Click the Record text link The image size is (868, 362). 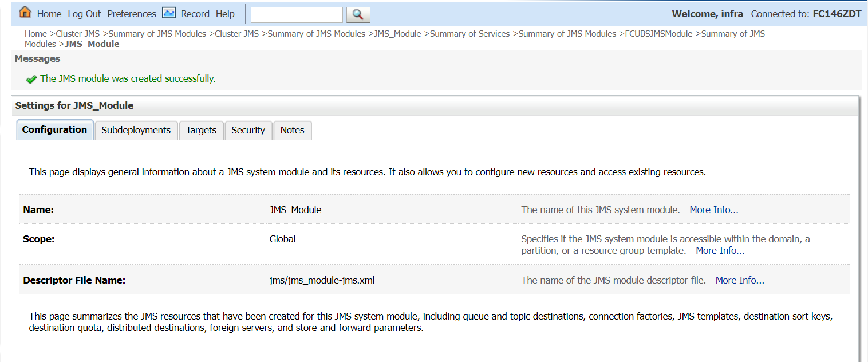pos(195,14)
